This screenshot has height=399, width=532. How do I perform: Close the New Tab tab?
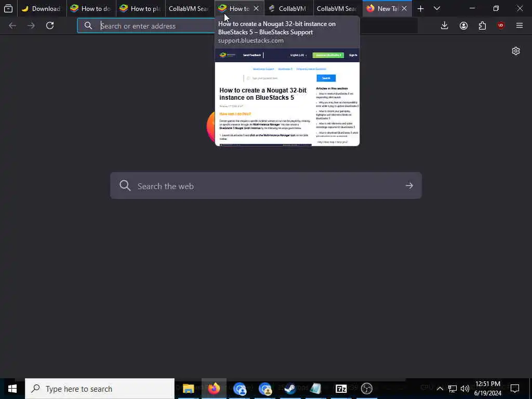pos(404,8)
